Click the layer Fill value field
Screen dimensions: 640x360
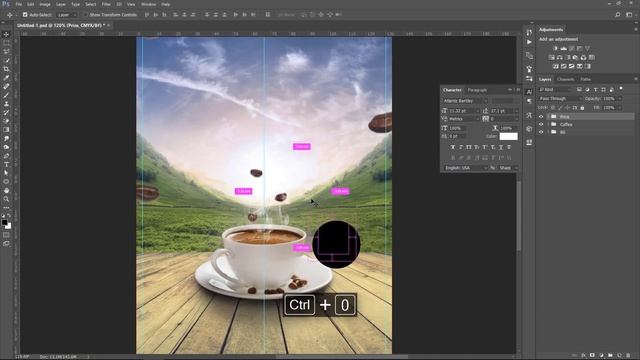click(x=609, y=108)
